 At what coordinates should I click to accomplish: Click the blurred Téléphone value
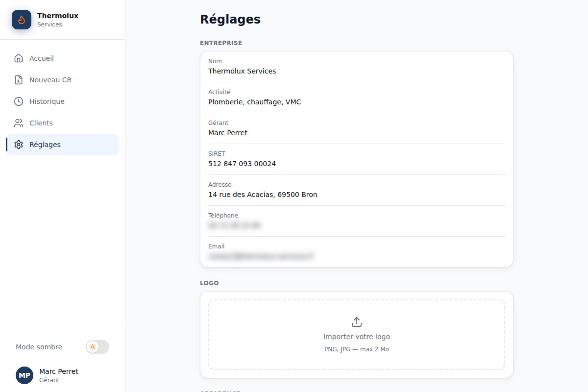pos(234,225)
